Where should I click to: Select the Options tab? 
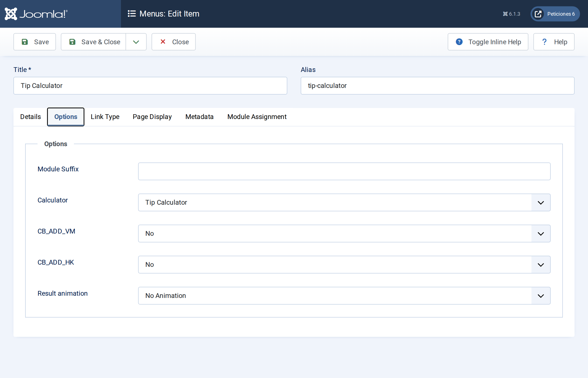66,117
